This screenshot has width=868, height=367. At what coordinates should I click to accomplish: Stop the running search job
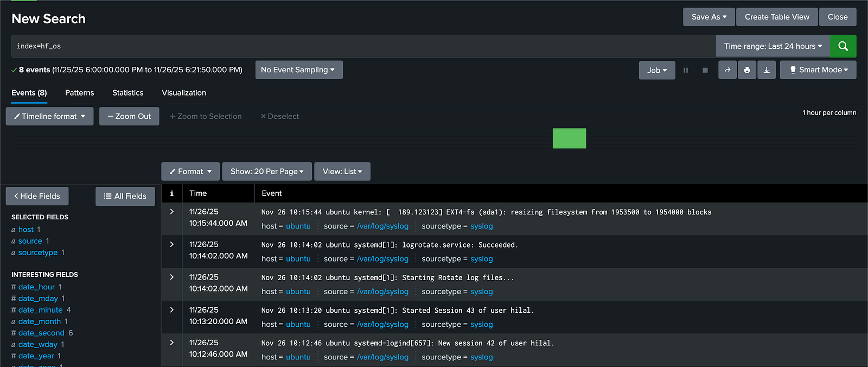tap(705, 70)
